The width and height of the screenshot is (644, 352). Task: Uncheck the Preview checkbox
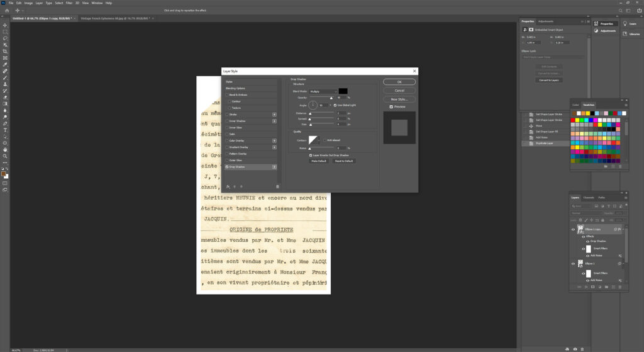click(391, 106)
